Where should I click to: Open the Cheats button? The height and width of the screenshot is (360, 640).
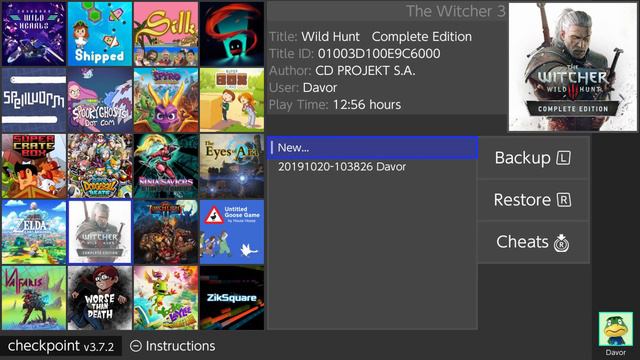click(533, 242)
